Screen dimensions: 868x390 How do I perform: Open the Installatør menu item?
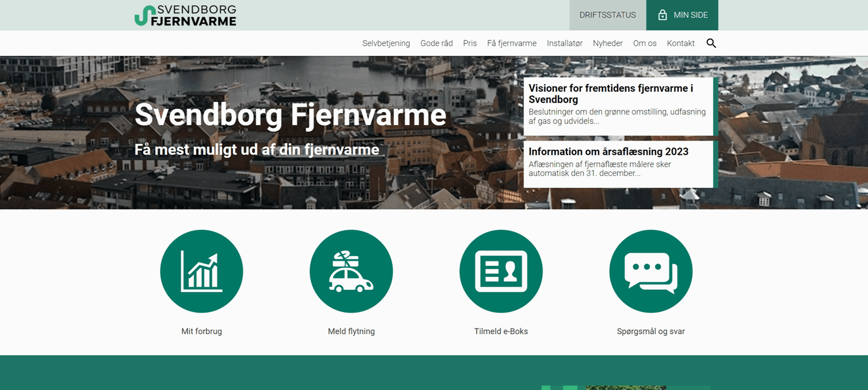[564, 43]
